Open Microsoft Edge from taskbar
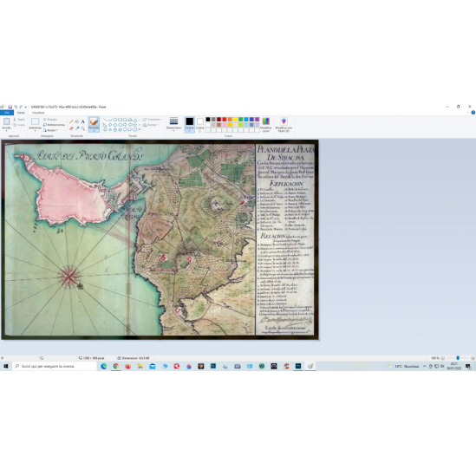 pos(103,367)
